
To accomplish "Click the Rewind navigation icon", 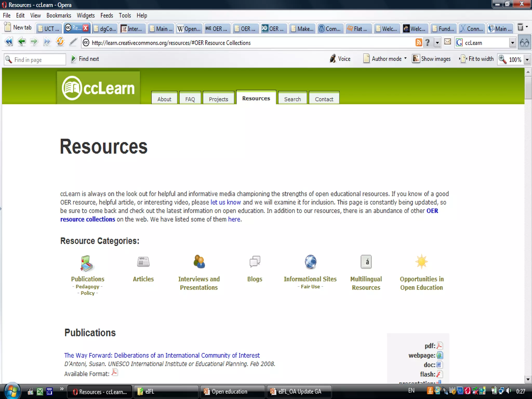I will point(9,42).
